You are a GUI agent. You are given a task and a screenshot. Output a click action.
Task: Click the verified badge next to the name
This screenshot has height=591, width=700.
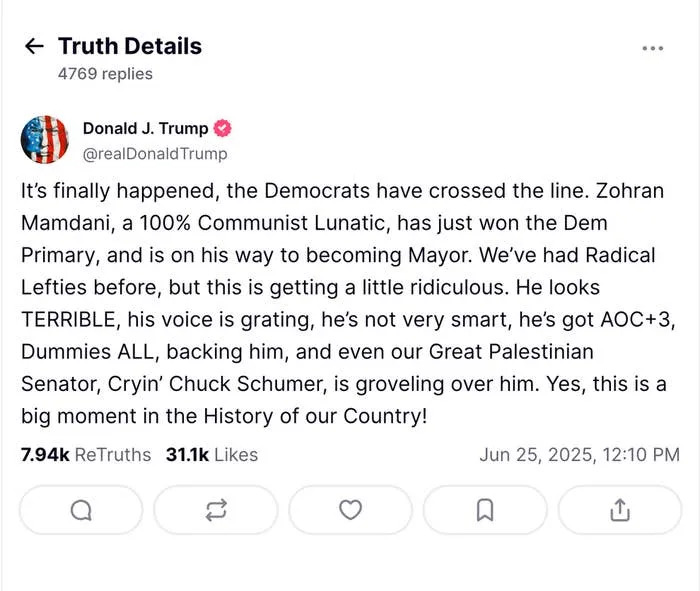pos(223,129)
